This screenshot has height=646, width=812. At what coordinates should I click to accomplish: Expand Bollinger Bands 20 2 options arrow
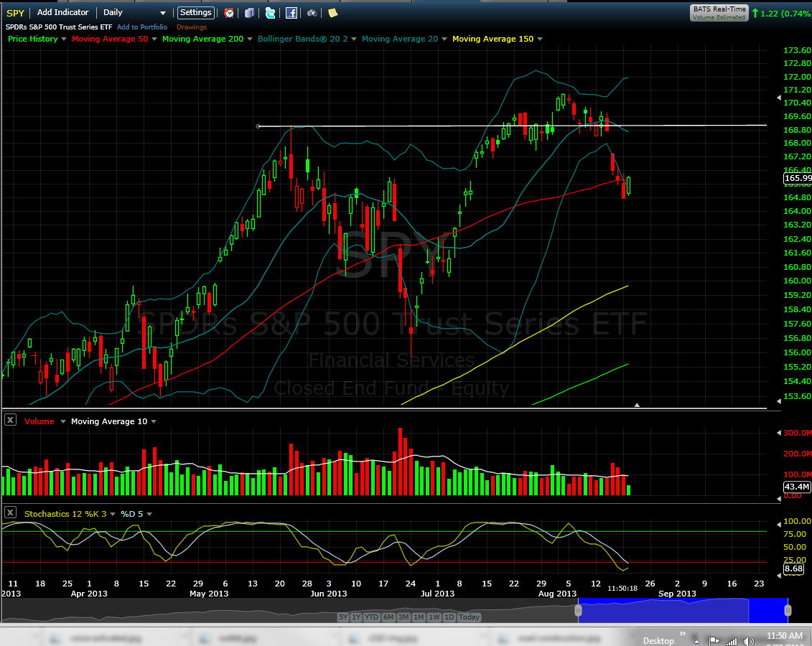(x=354, y=39)
